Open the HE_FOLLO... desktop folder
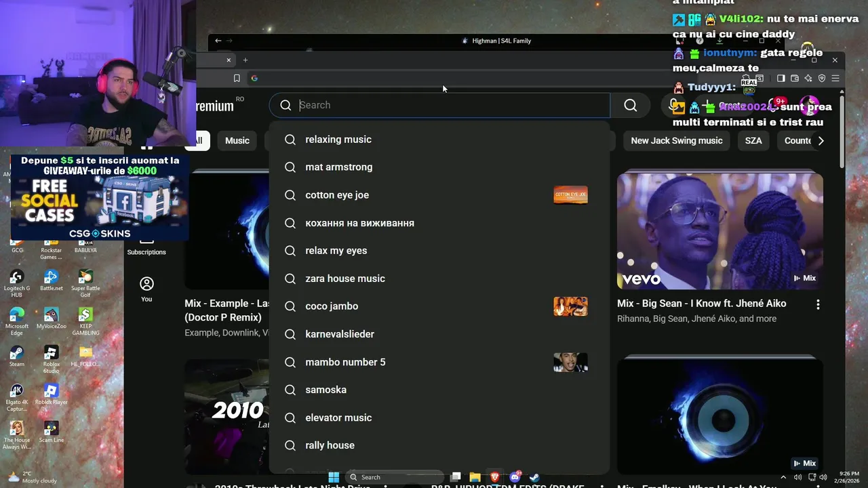The width and height of the screenshot is (868, 488). click(85, 357)
